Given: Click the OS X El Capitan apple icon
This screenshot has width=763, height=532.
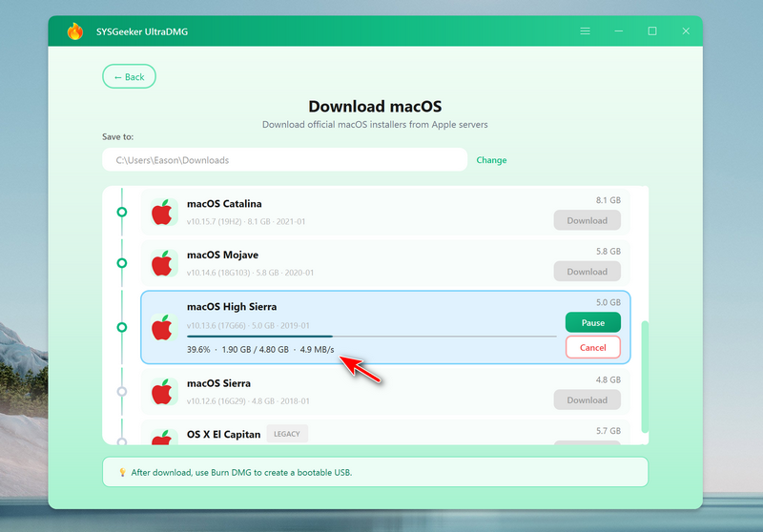Looking at the screenshot, I should point(165,437).
